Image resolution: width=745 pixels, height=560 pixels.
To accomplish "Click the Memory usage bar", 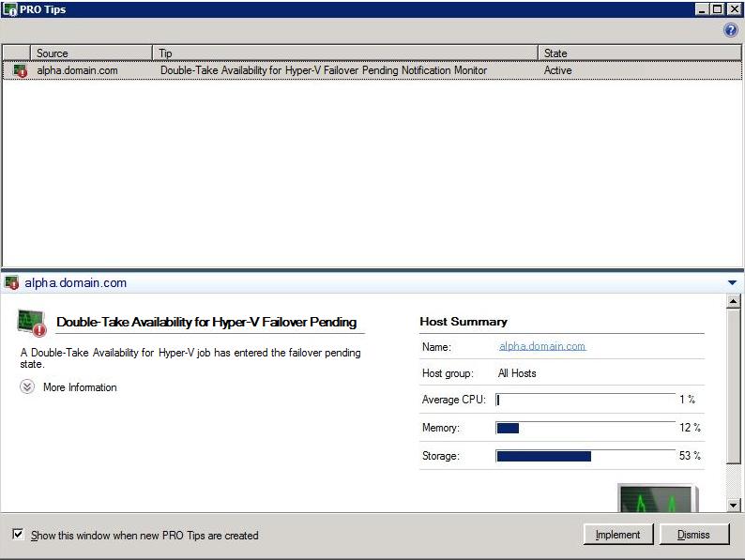I will click(585, 428).
